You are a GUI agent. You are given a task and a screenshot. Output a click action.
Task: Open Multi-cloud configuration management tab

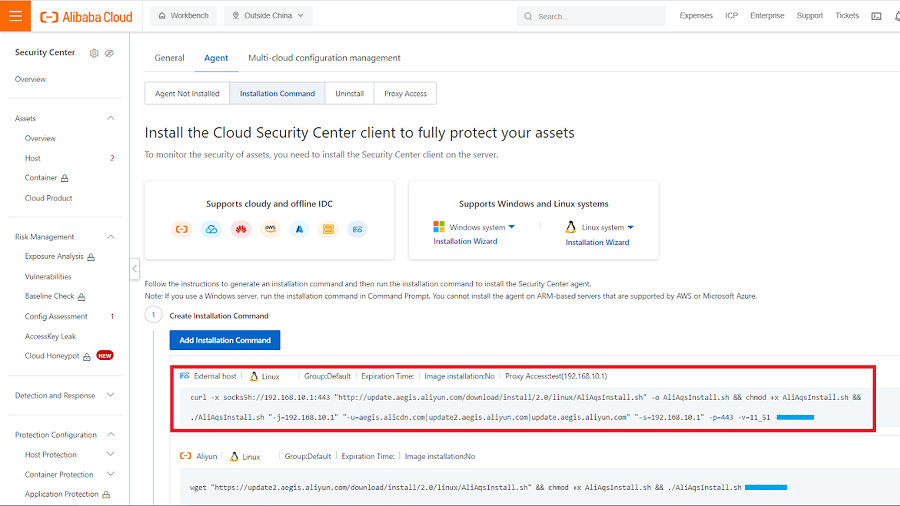[x=324, y=58]
